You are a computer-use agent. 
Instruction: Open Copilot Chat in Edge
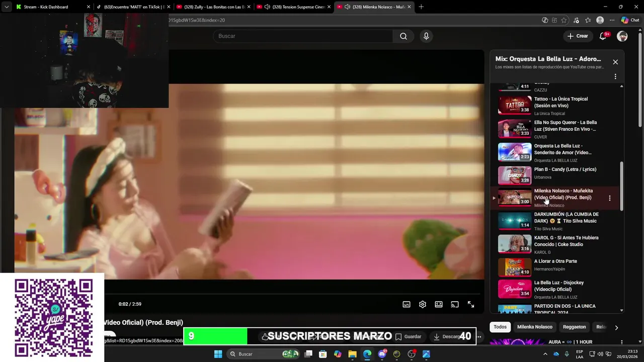point(630,20)
